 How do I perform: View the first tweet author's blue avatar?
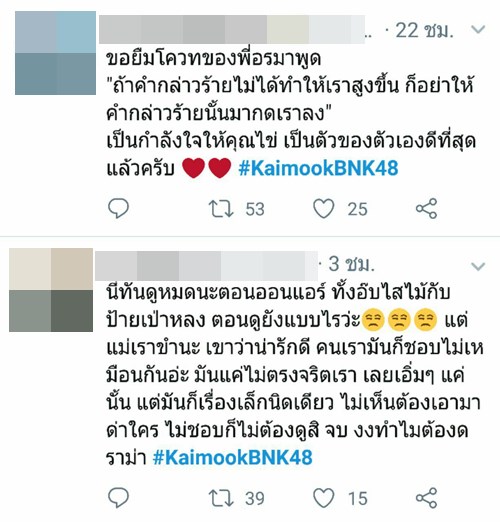point(55,53)
